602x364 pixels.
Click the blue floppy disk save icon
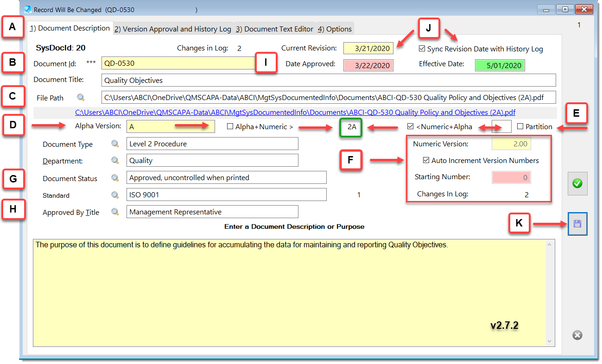click(577, 224)
